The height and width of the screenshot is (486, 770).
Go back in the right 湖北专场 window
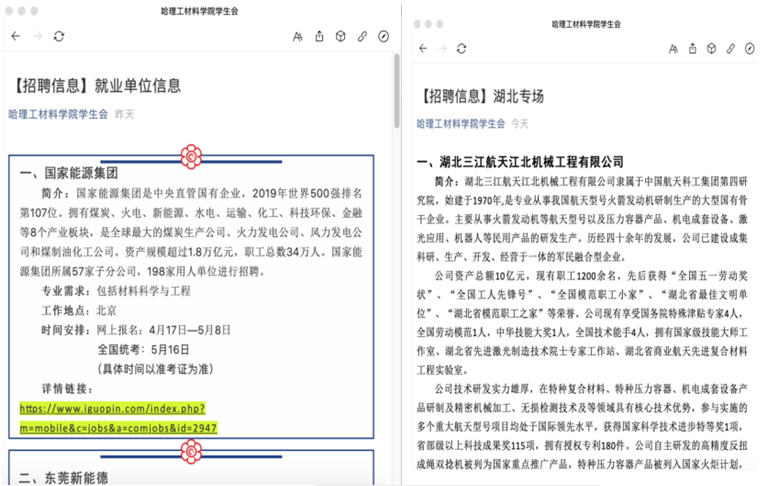coord(423,47)
